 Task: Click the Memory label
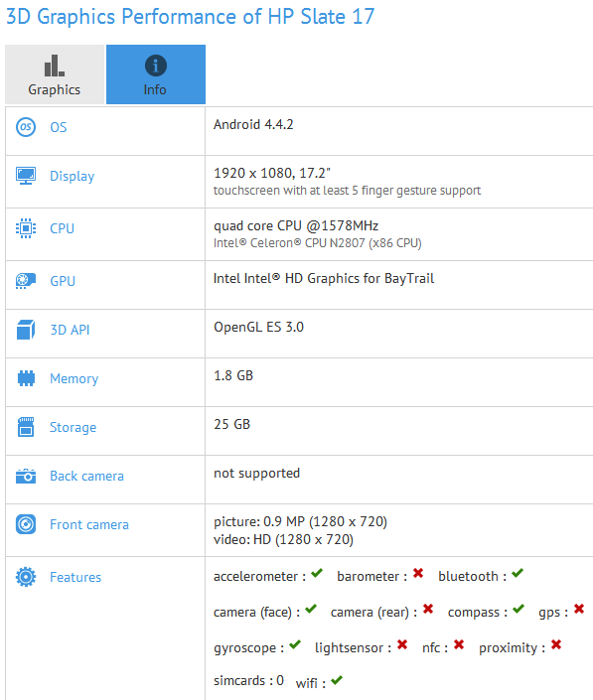pos(74,379)
